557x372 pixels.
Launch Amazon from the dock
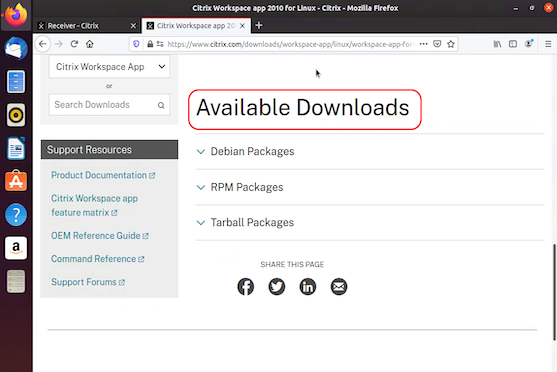tap(16, 248)
